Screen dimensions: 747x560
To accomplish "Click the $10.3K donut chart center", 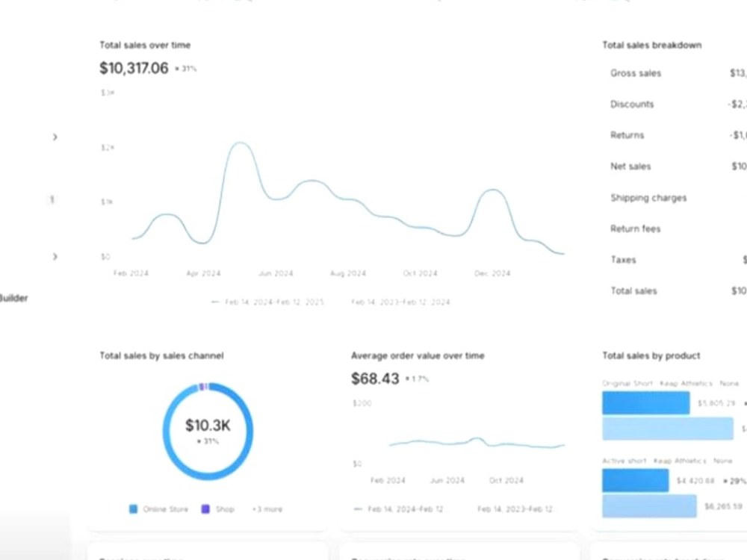I will pyautogui.click(x=208, y=426).
